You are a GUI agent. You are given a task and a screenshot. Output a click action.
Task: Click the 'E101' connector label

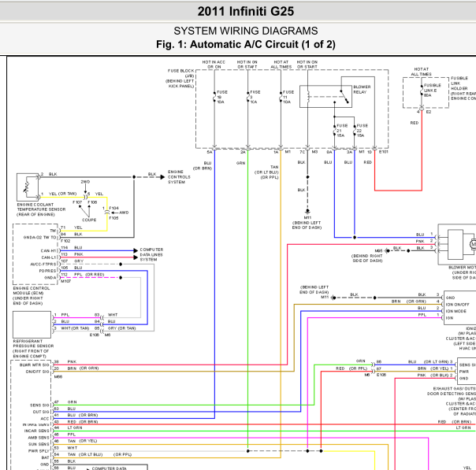(384, 152)
